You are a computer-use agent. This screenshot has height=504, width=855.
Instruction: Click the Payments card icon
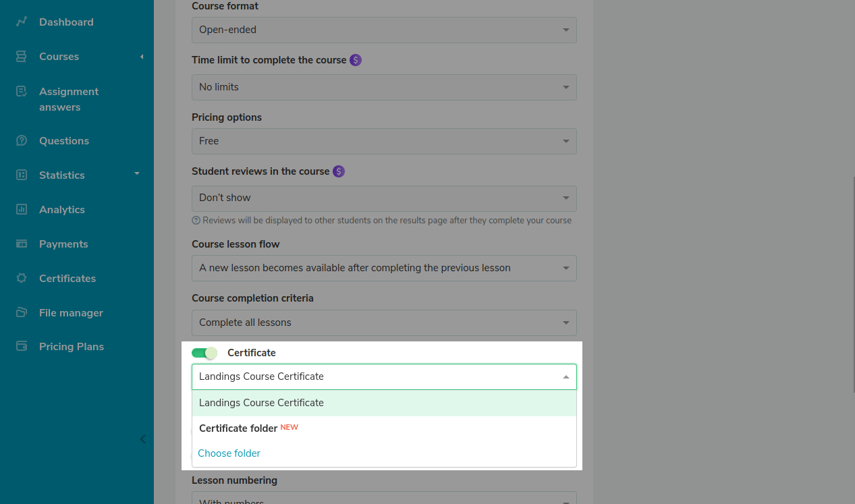(22, 244)
